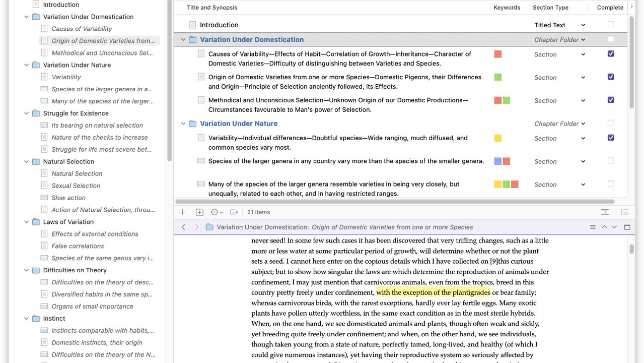Viewport: 644px width, 363px height.
Task: Click the bulleted list icon in outliner footer
Action: (624, 212)
